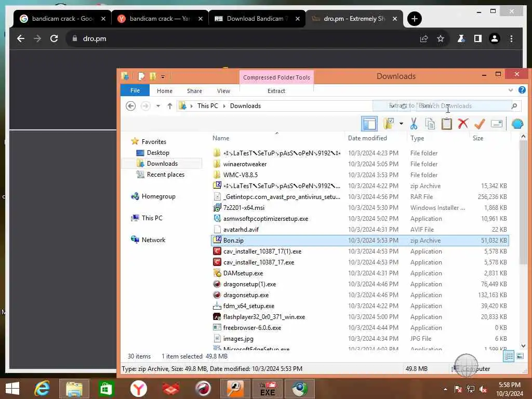Image resolution: width=532 pixels, height=399 pixels.
Task: Open the Explorer Help icon
Action: point(522,90)
